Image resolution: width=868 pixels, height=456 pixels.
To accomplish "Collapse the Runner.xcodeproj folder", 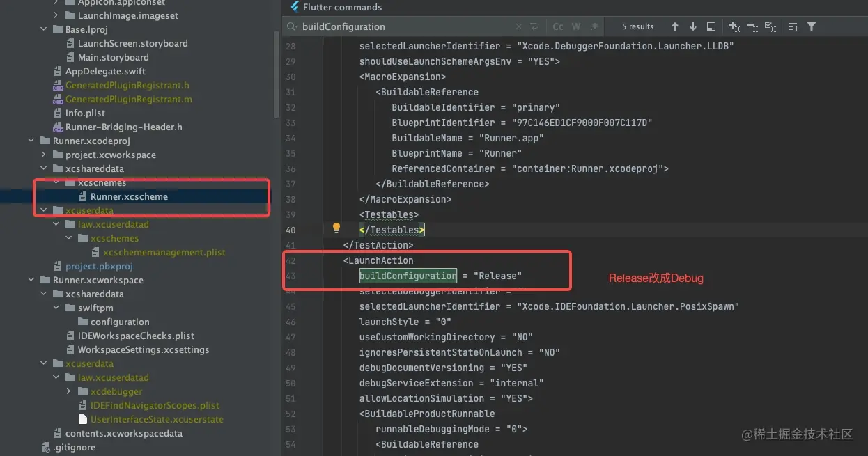I will click(x=31, y=141).
